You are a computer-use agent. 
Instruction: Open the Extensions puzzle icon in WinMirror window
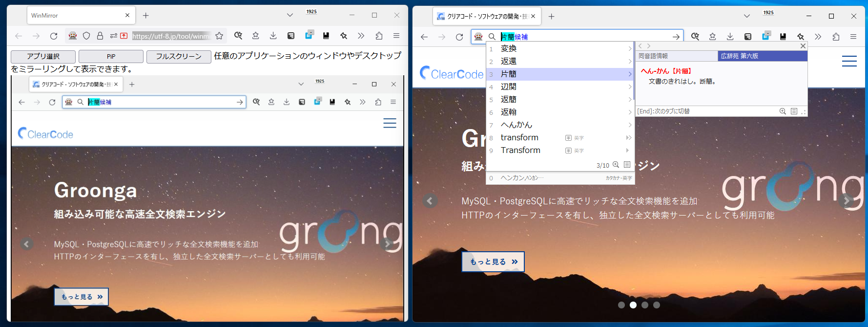(379, 36)
